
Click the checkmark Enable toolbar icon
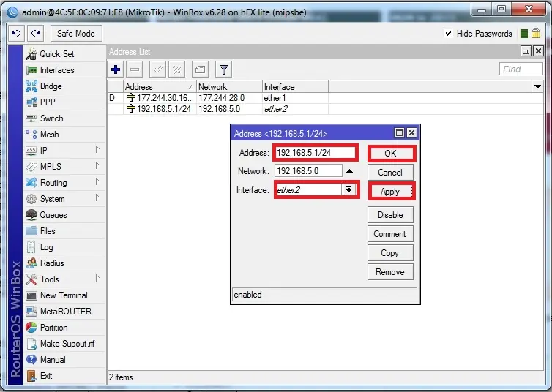157,69
